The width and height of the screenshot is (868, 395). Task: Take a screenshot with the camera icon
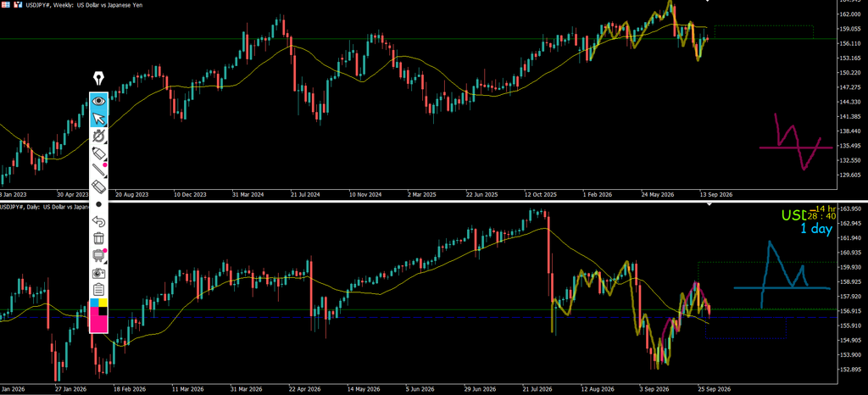tap(98, 273)
